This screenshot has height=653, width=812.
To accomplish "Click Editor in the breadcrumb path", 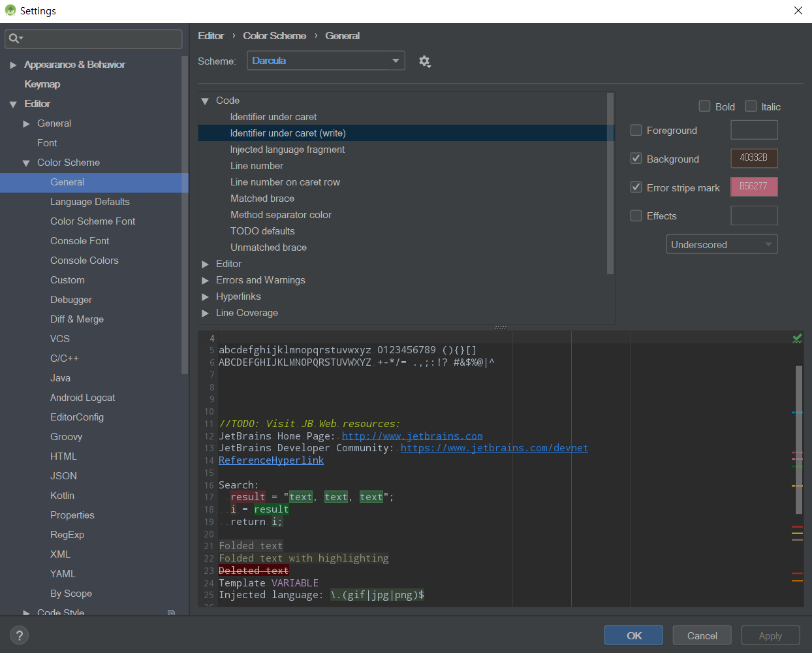I will (211, 36).
